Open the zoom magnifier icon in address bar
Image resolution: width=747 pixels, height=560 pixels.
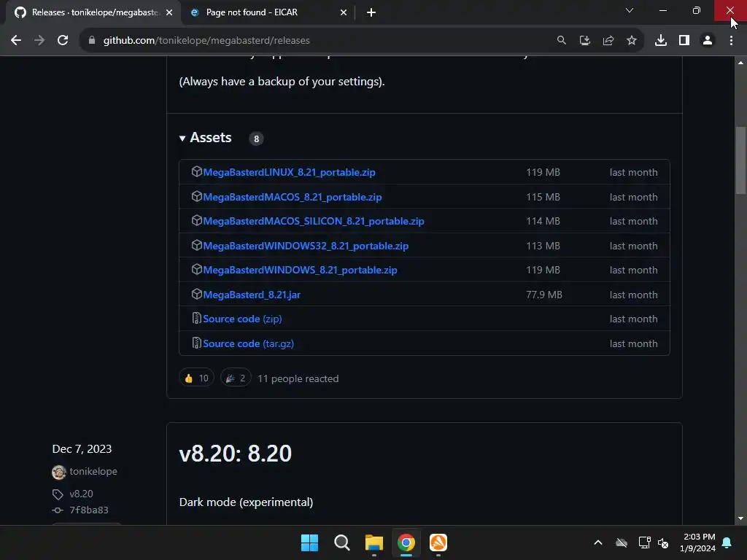coord(561,41)
